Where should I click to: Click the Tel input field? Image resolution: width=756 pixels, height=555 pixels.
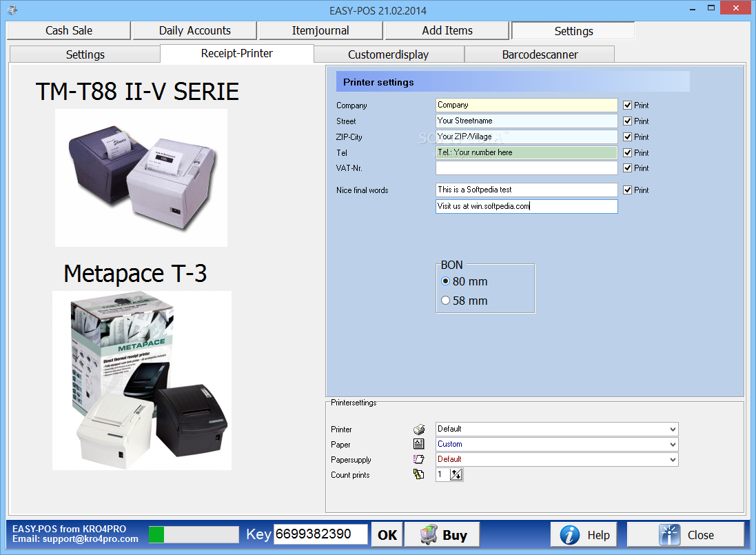[x=527, y=152]
